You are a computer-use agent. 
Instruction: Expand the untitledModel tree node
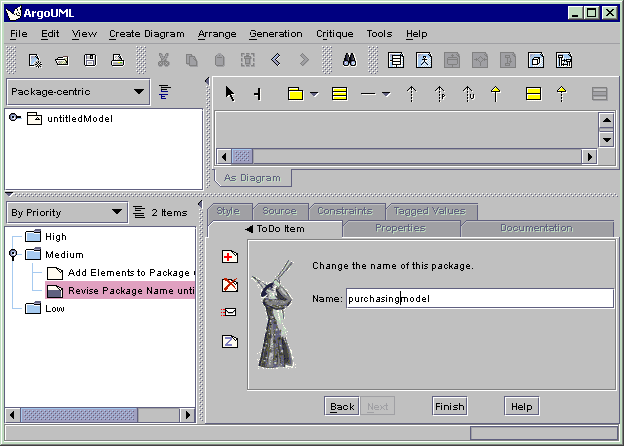[x=14, y=118]
